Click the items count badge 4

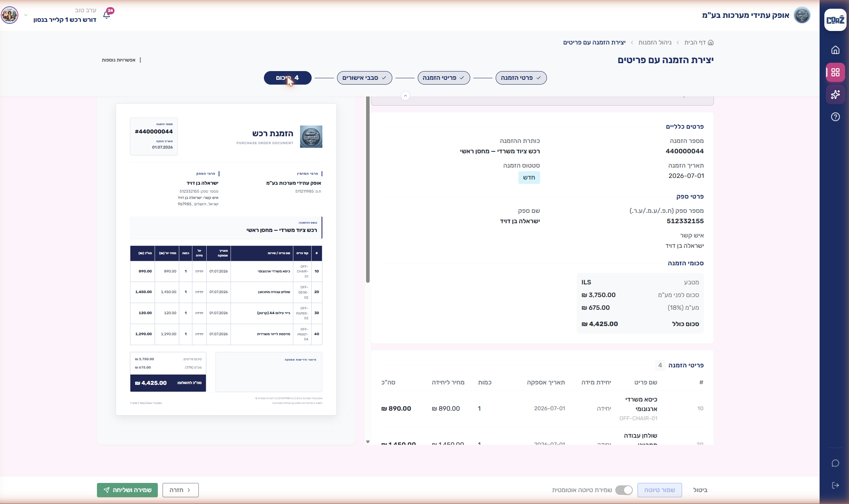(660, 365)
